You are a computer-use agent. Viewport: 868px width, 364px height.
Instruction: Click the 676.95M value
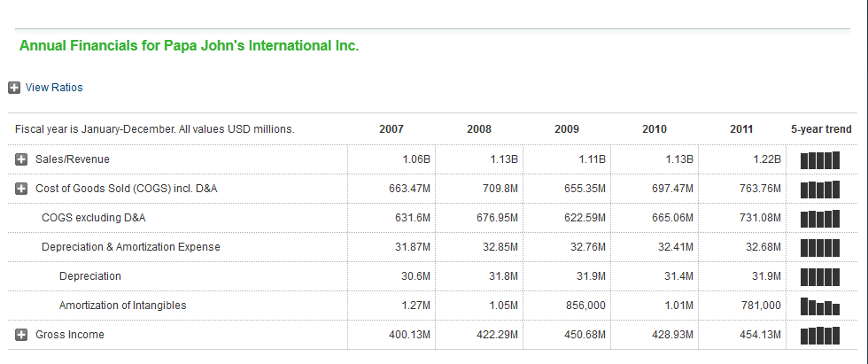497,218
